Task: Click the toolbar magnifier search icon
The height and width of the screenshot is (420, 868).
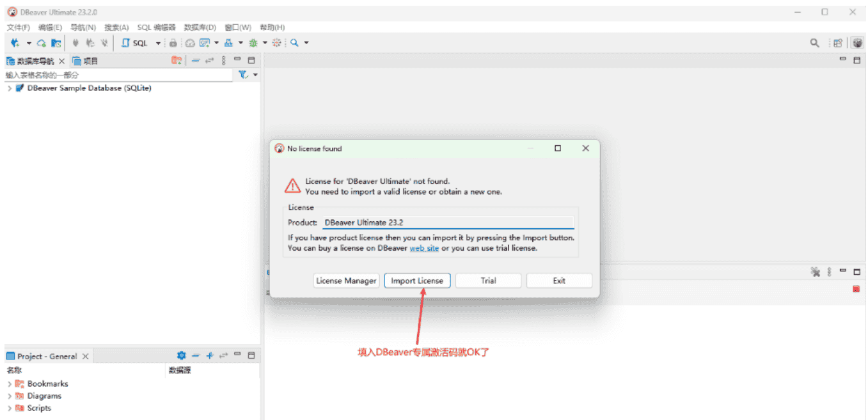Action: 294,43
